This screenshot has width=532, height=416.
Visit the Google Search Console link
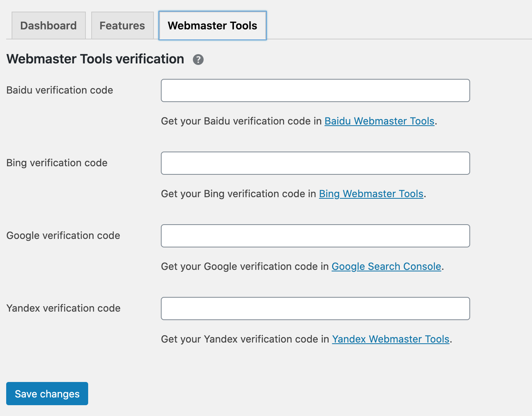coord(386,266)
